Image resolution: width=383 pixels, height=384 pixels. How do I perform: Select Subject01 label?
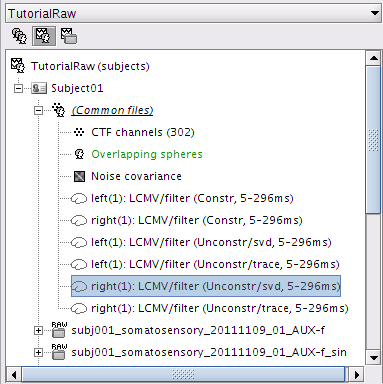point(77,88)
